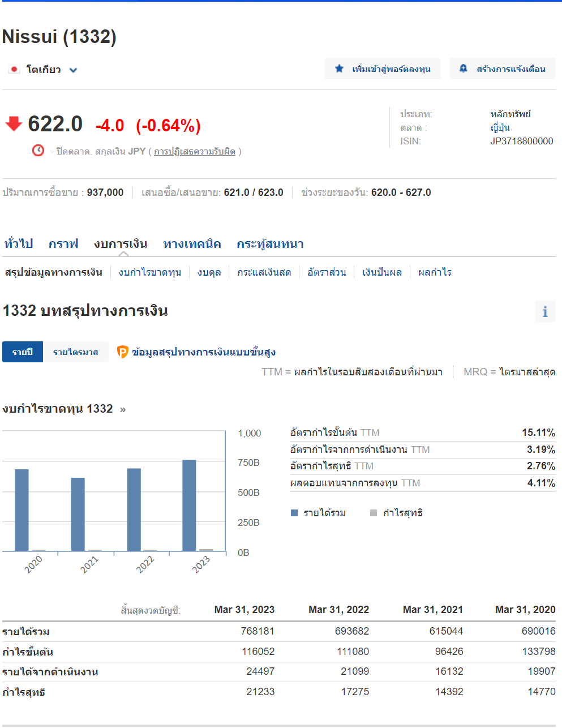The width and height of the screenshot is (562, 728).
Task: Open the งบดุล sub-tab
Action: (209, 272)
